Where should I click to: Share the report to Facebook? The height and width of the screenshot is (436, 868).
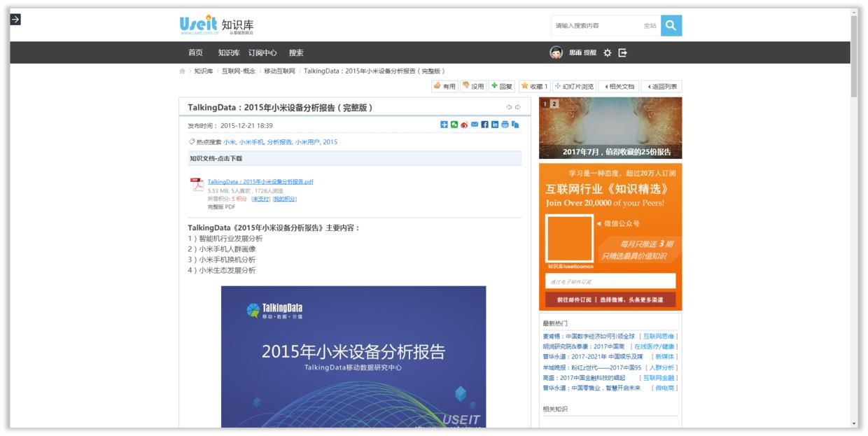pyautogui.click(x=485, y=125)
